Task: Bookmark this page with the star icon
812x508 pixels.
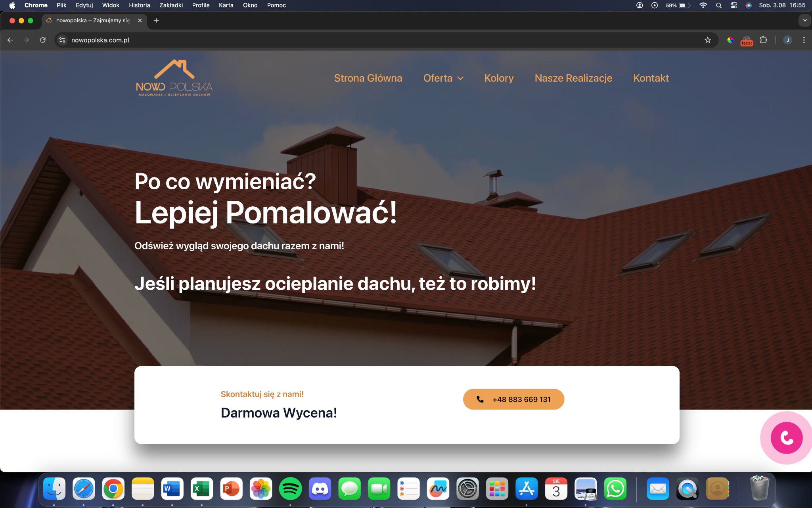Action: pos(708,40)
